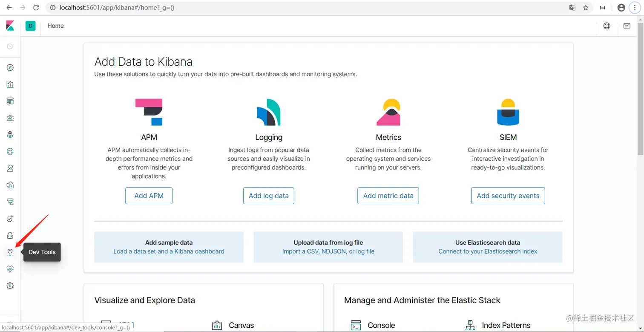Open the Maps app icon
The height and width of the screenshot is (332, 644).
click(x=10, y=134)
